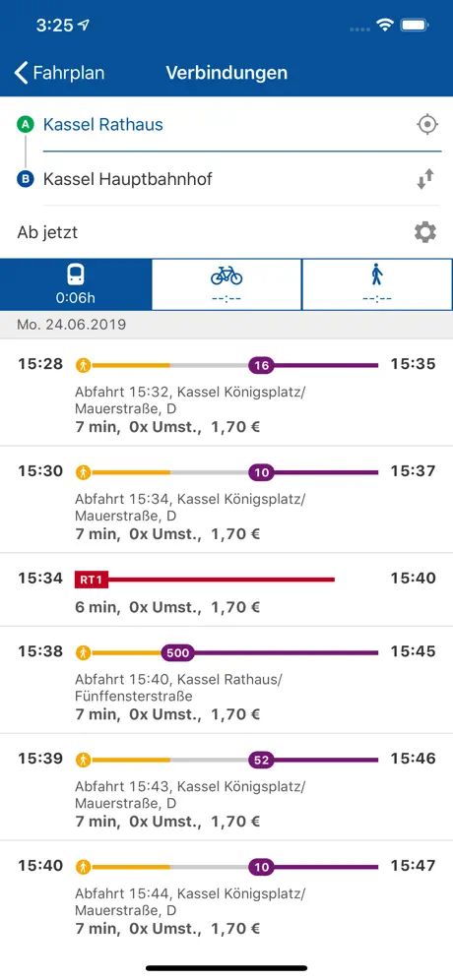Swap start and destination arrows icon
Image resolution: width=453 pixels, height=980 pixels.
coord(426,179)
